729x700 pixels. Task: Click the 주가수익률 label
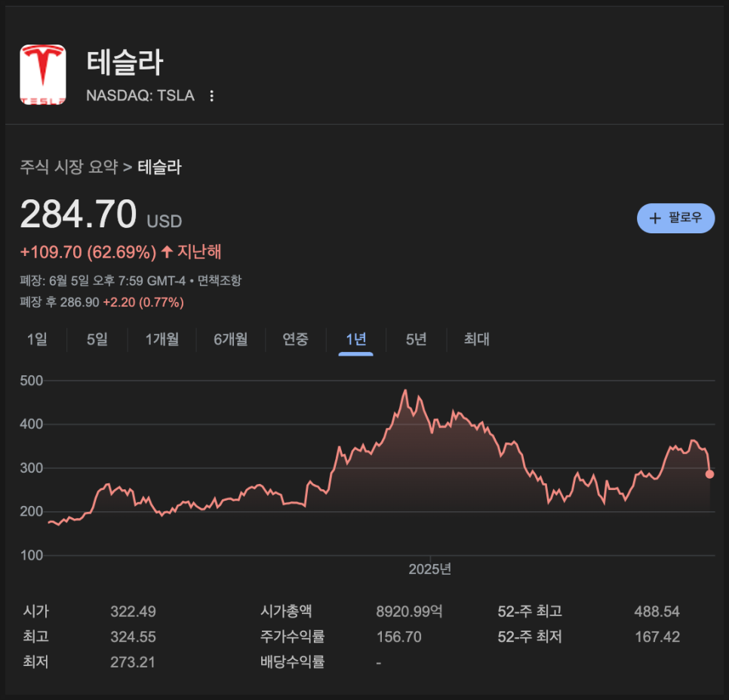(x=293, y=637)
